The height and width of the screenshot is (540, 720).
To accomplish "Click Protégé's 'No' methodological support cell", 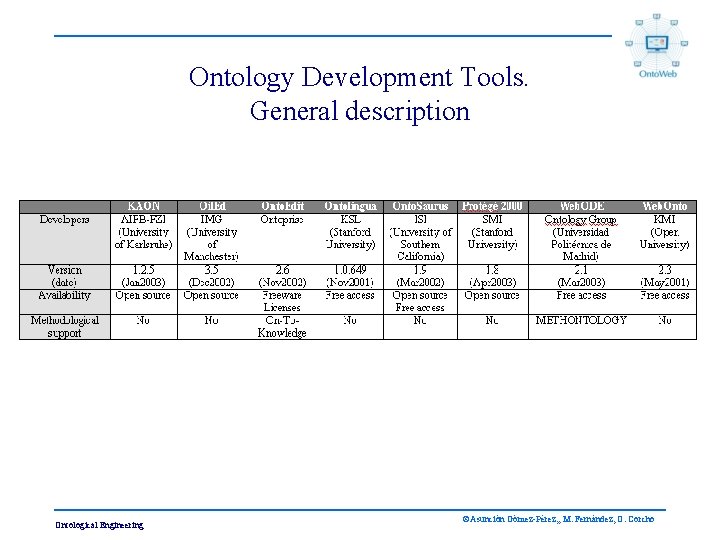I will coord(492,327).
